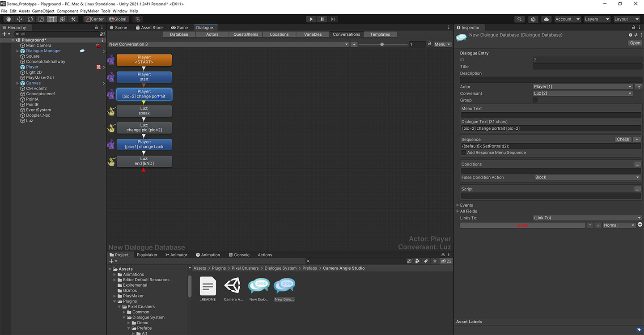
Task: Click the Sequence Check button
Action: [623, 140]
